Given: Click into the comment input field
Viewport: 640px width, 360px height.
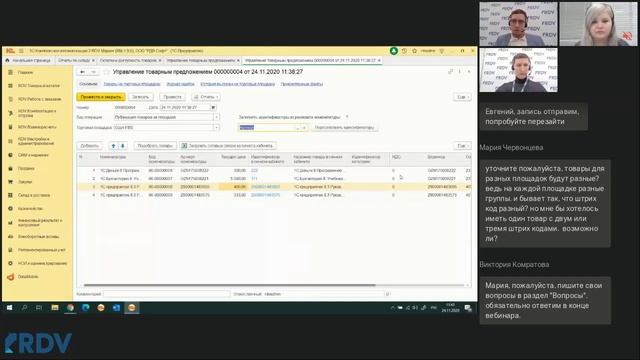Looking at the screenshot, I should (x=166, y=294).
